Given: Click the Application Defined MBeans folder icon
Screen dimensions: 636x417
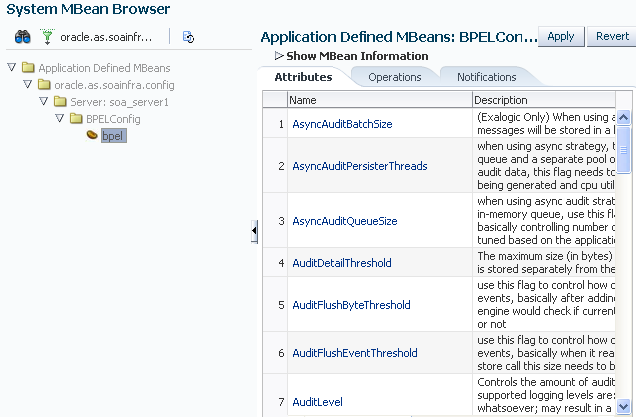Looking at the screenshot, I should click(28, 68).
